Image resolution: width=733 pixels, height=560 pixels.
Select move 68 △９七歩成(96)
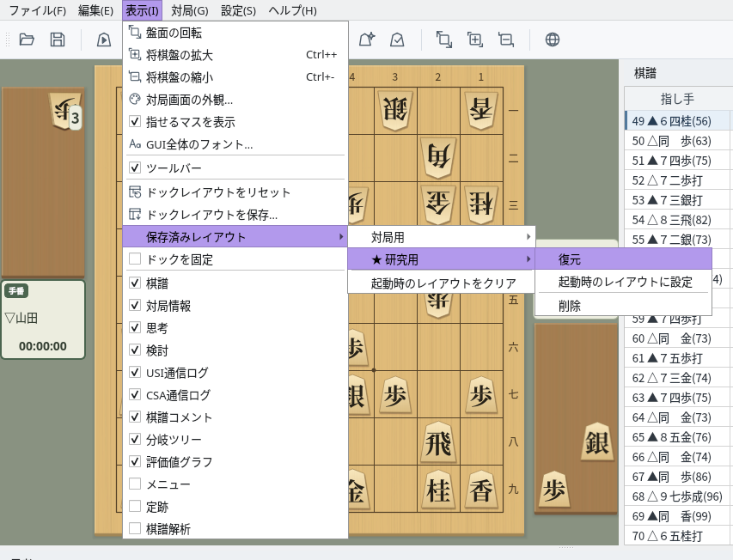(x=678, y=496)
